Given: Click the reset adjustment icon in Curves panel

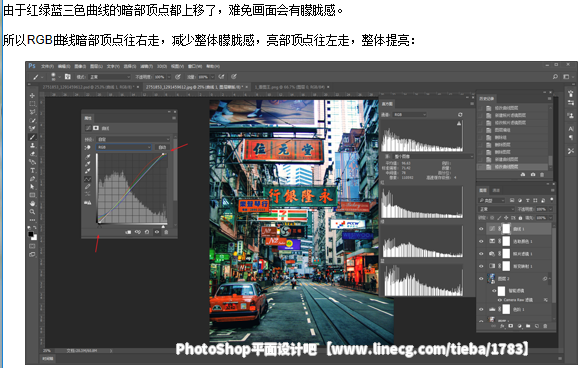Looking at the screenshot, I should pyautogui.click(x=147, y=232).
